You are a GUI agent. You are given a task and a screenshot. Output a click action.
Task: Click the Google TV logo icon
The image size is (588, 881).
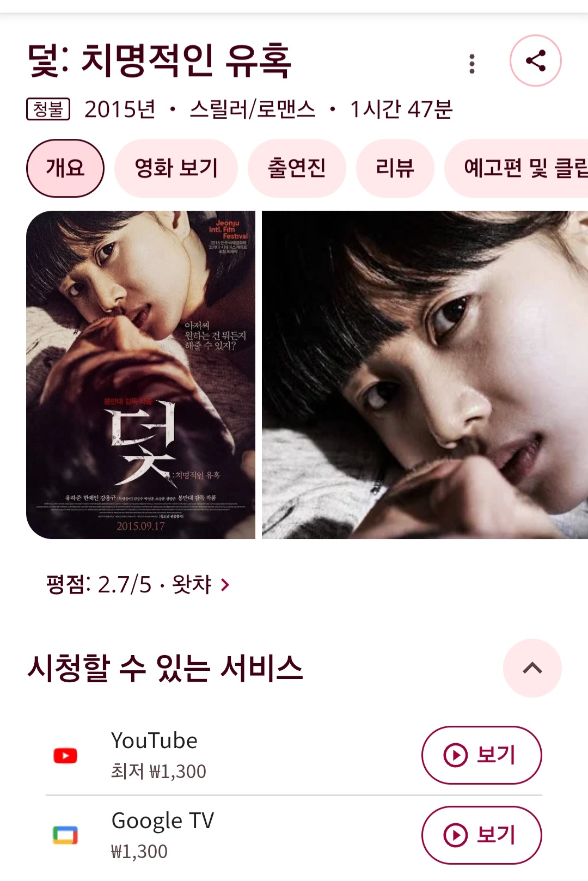pos(65,835)
